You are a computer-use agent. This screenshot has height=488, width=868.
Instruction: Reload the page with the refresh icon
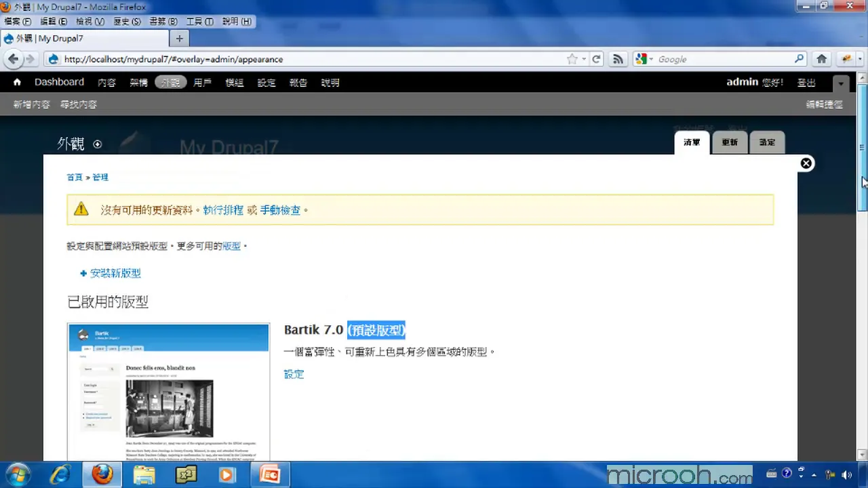point(597,59)
